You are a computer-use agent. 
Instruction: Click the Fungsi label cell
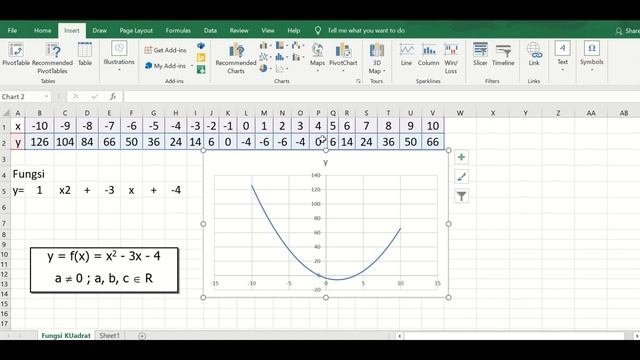[29, 174]
